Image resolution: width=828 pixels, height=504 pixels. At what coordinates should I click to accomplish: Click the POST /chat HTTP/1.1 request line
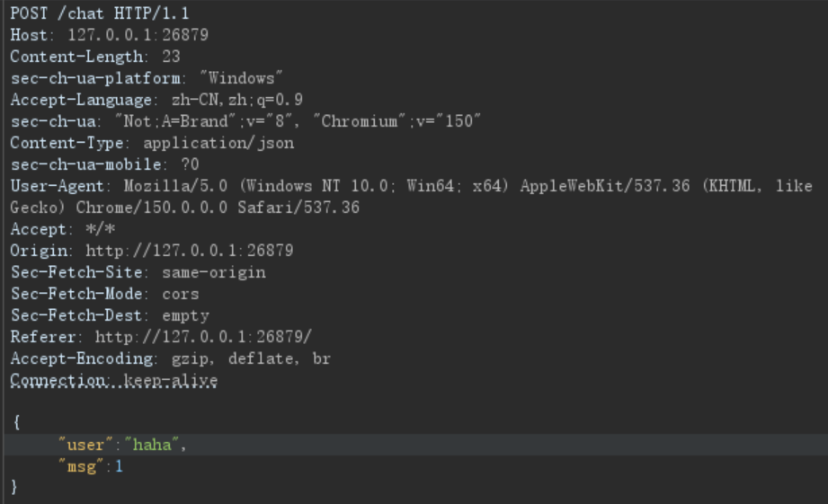[x=99, y=13]
